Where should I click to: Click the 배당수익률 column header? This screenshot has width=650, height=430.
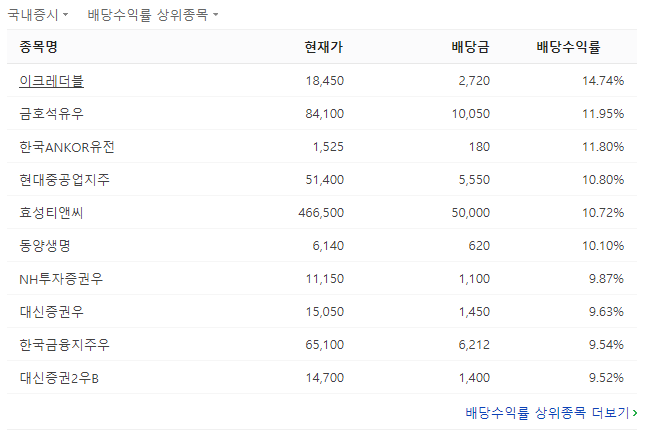[x=568, y=47]
